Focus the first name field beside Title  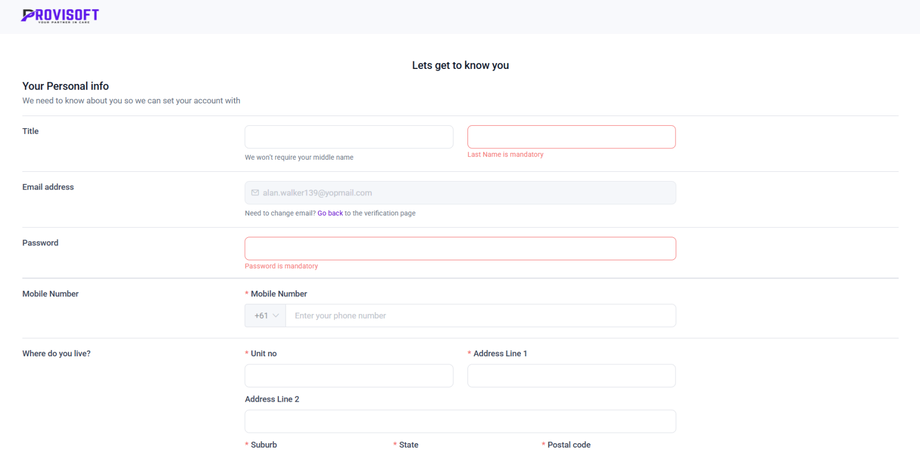point(349,136)
